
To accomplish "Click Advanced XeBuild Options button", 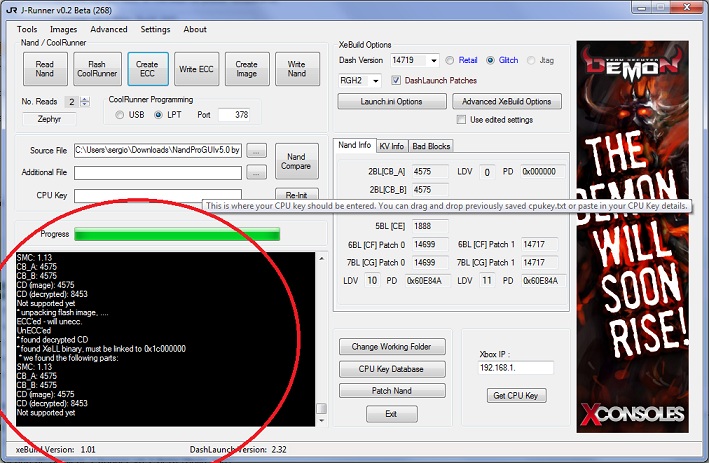I will pyautogui.click(x=507, y=101).
